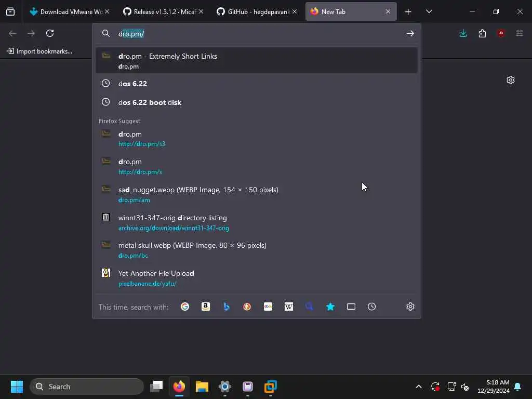Screen dimensions: 532x399
Task: Click the muted volume icon in tray
Action: point(465,387)
